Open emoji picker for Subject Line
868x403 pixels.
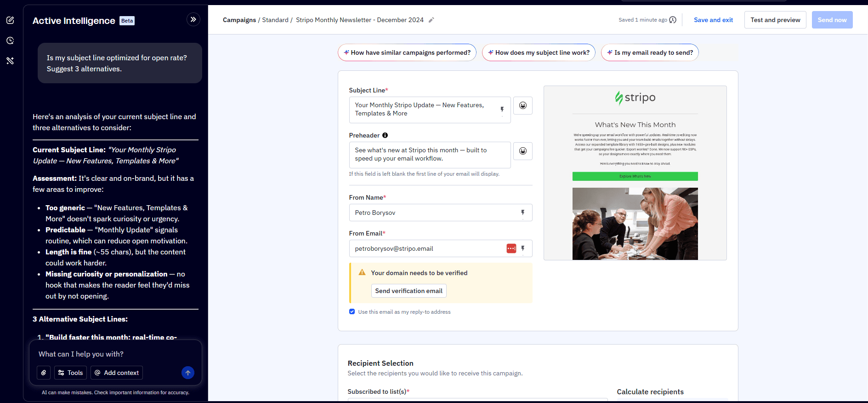523,105
